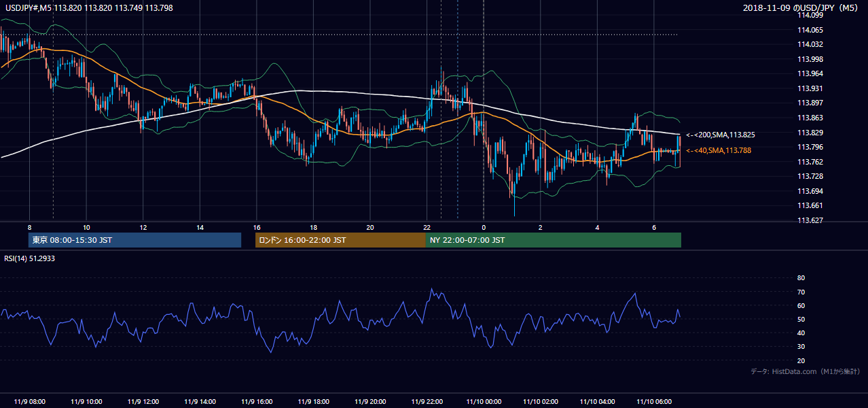This screenshot has height=408, width=868.
Task: Click the 113.829 price axis label
Action: tap(810, 133)
